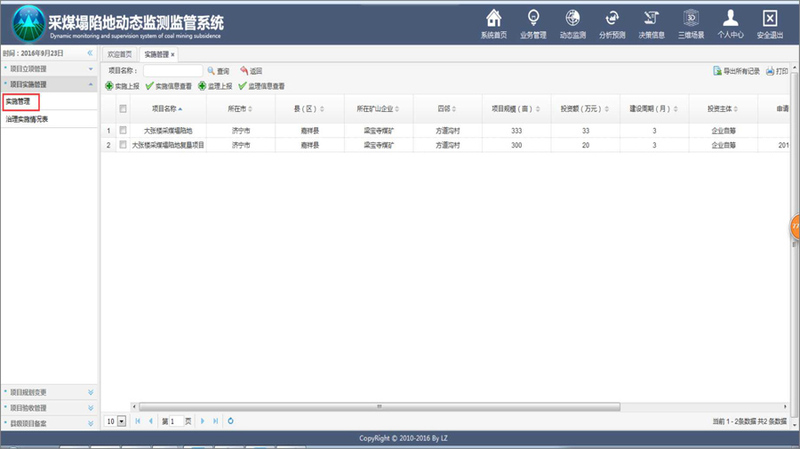Go to previous page in pager

coord(151,421)
